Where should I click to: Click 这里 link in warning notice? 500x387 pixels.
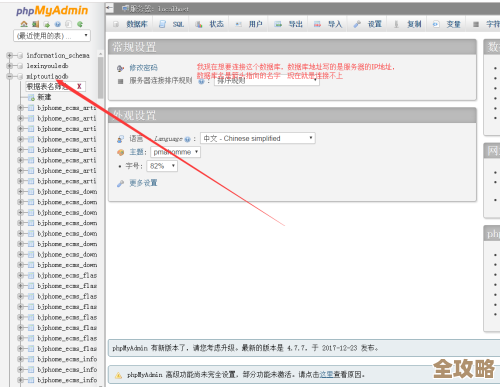327,375
